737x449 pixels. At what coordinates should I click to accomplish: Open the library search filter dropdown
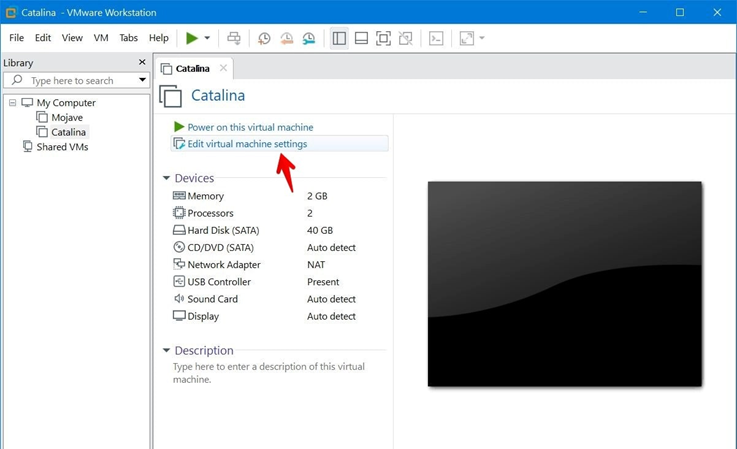click(x=142, y=80)
